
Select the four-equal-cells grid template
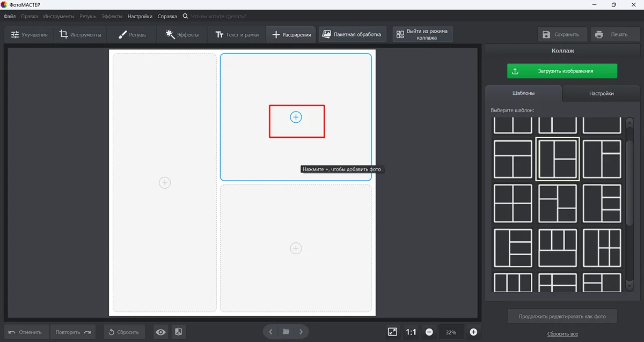[x=513, y=204]
